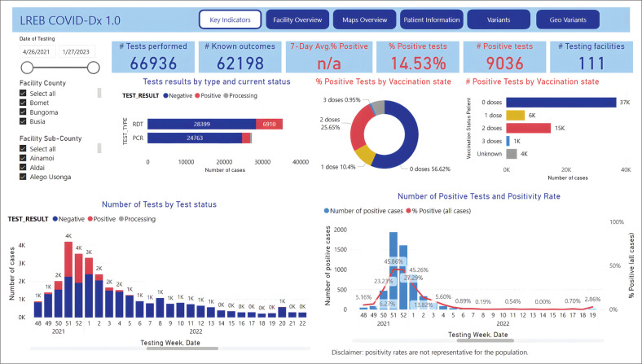Click the Facility County list scrollbar
Image resolution: width=642 pixels, height=364 pixels.
tap(100, 94)
